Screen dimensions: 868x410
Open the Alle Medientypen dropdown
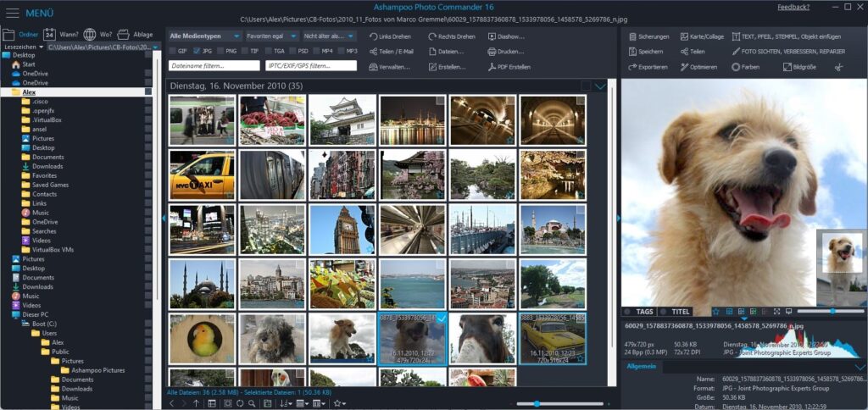(203, 36)
